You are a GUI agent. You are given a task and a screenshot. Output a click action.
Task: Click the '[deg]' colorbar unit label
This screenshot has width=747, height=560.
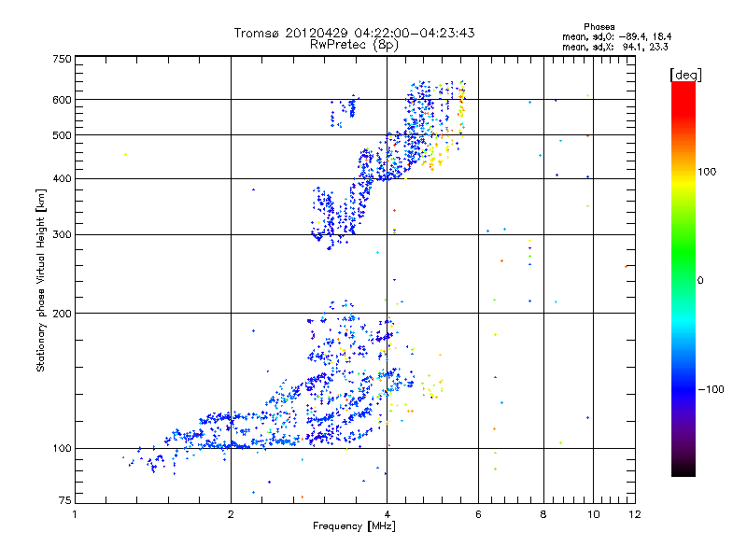685,75
